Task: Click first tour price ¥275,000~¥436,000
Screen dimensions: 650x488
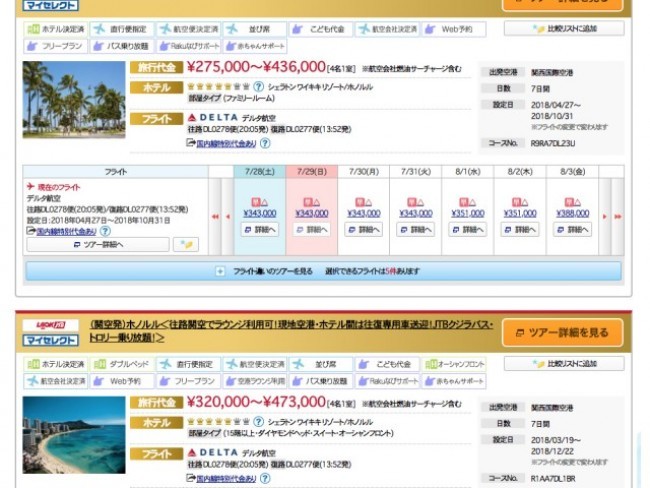Action: 256,67
